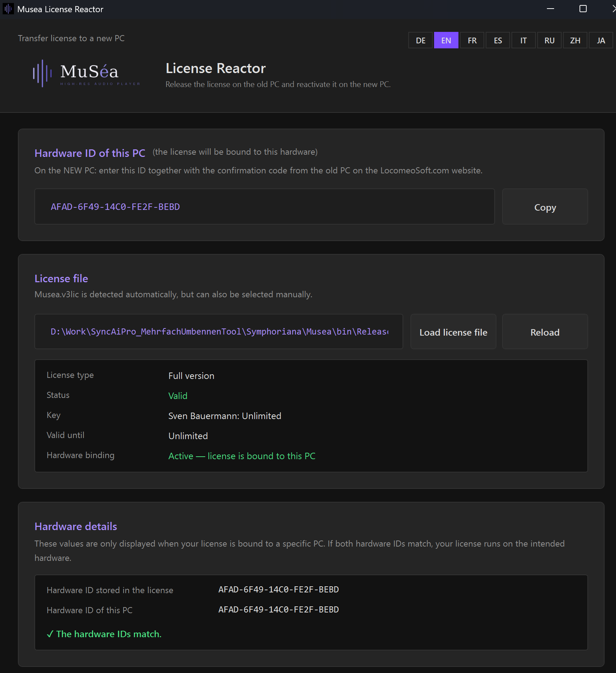Screen dimensions: 616x673
Task: Maximize the Musea License Reactor window
Action: [583, 9]
